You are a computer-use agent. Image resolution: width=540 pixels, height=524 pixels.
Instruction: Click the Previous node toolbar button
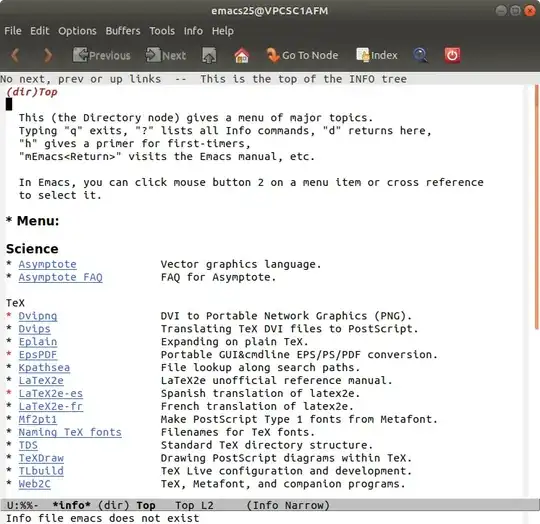coord(102,55)
